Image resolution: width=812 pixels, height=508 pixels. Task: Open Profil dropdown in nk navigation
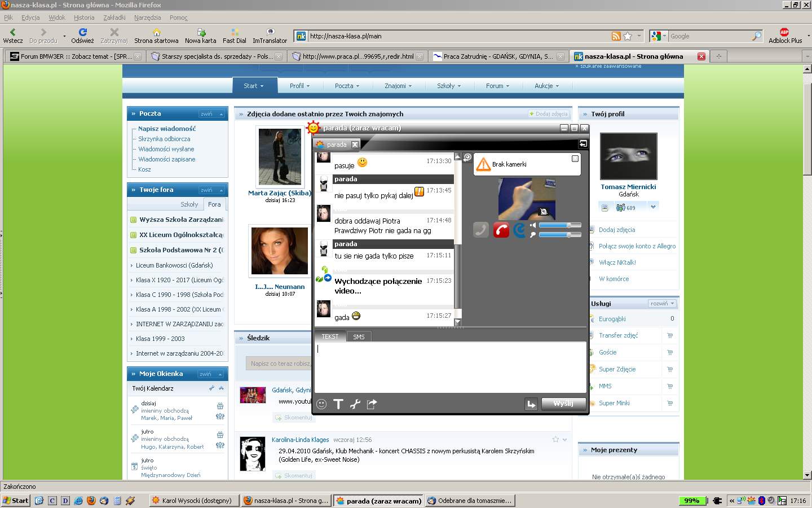(x=300, y=86)
